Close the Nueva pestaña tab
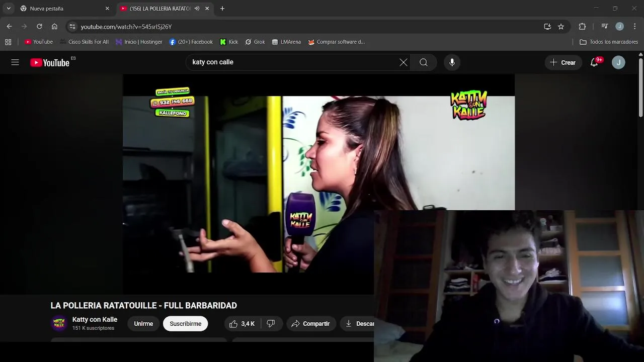The image size is (644, 362). tap(107, 9)
